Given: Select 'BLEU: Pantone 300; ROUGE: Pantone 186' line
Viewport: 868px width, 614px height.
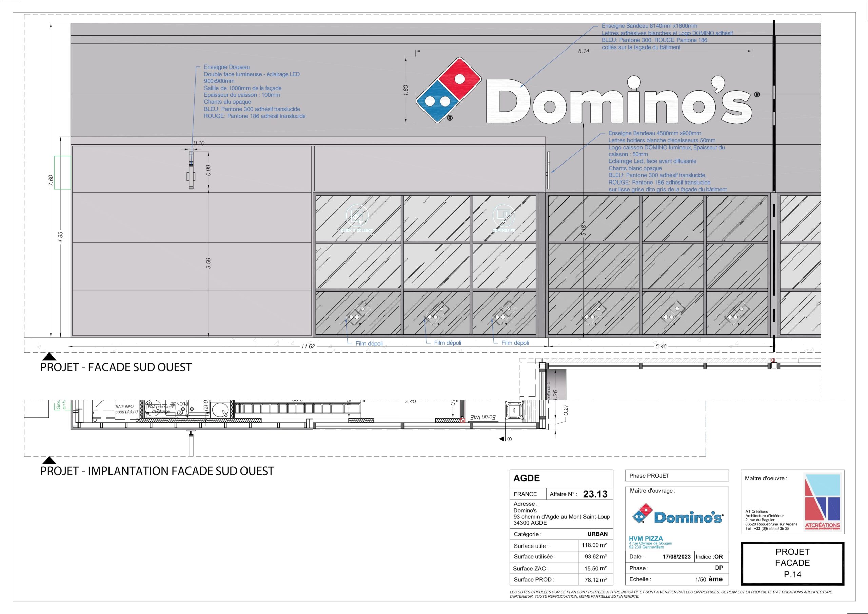Looking at the screenshot, I should pos(654,40).
